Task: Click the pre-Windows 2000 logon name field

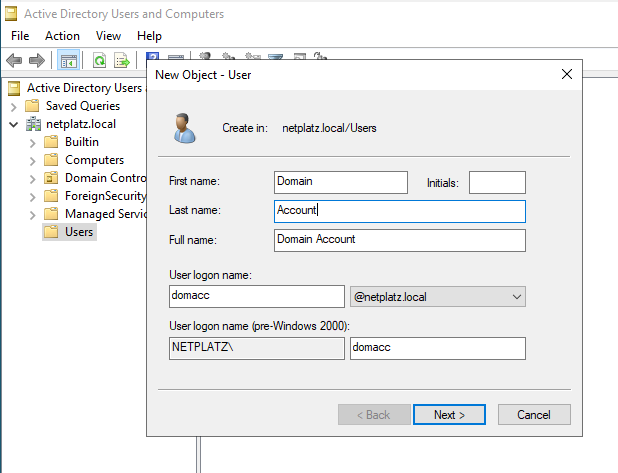Action: [x=438, y=348]
